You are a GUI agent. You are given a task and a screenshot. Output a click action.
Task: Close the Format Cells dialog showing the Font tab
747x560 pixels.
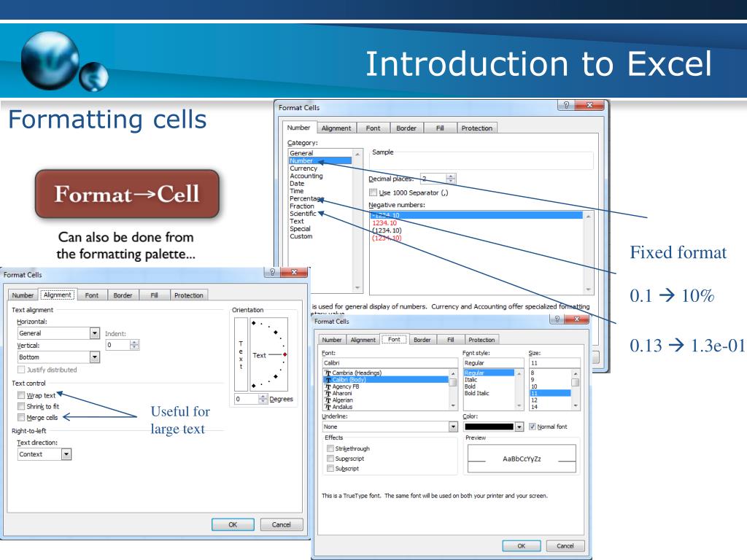coord(576,319)
